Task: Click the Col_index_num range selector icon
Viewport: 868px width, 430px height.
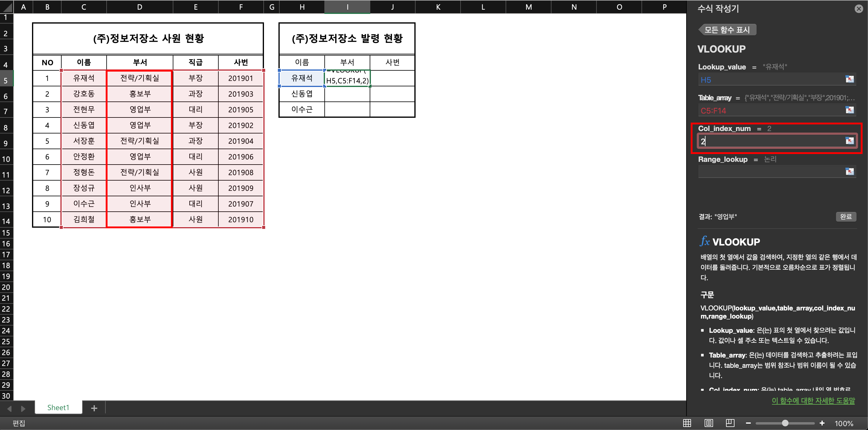Action: [850, 140]
